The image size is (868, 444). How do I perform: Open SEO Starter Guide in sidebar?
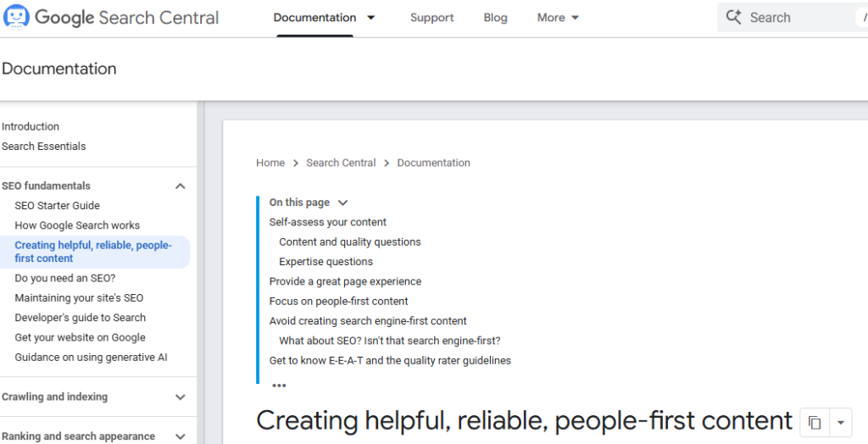(57, 205)
